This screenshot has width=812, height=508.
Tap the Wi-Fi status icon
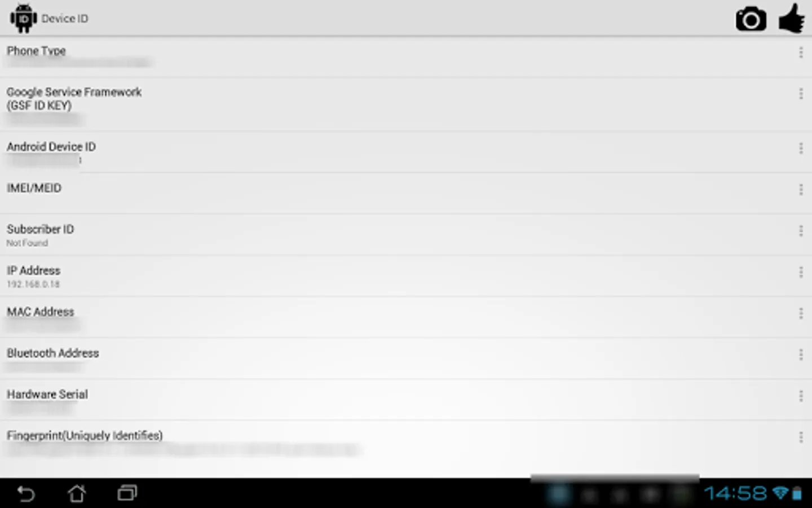780,493
